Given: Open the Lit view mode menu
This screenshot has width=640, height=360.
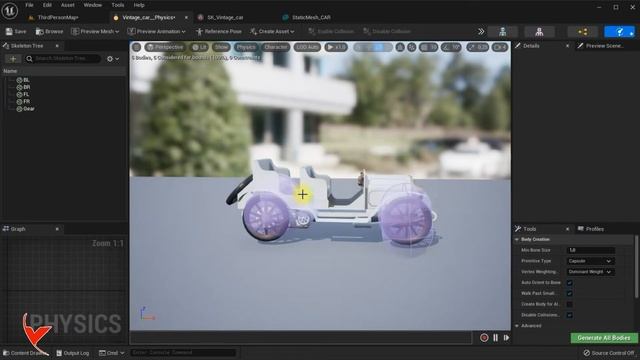Looking at the screenshot, I should tap(199, 47).
